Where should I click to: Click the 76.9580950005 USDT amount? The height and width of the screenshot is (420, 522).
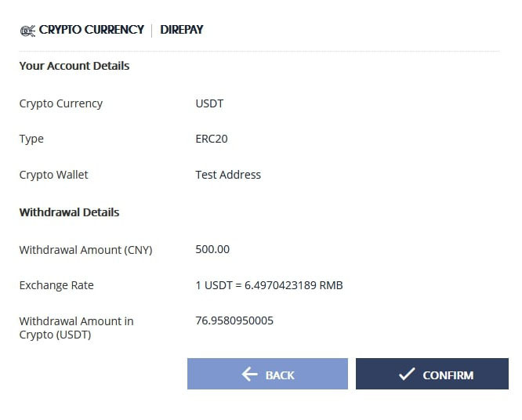[x=234, y=320]
